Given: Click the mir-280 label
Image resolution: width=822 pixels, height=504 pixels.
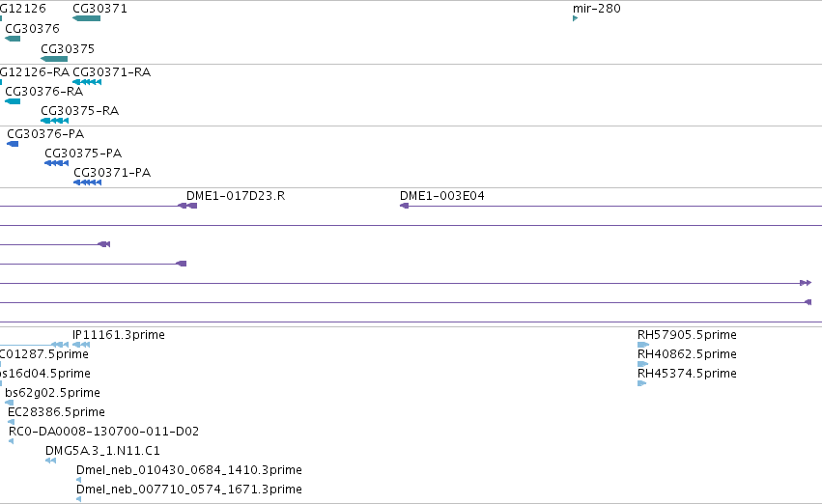Looking at the screenshot, I should [x=597, y=9].
